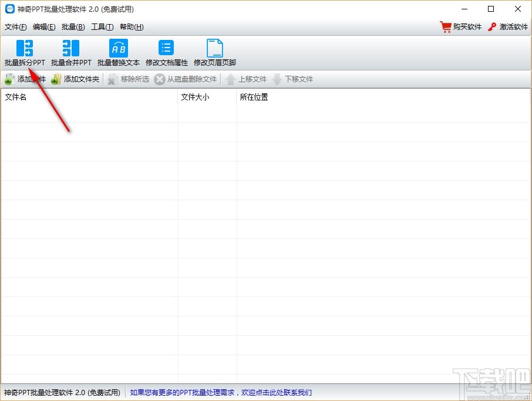Minimize the 神奇PPT批量处理软件 window
This screenshot has height=401, width=532.
tap(464, 9)
